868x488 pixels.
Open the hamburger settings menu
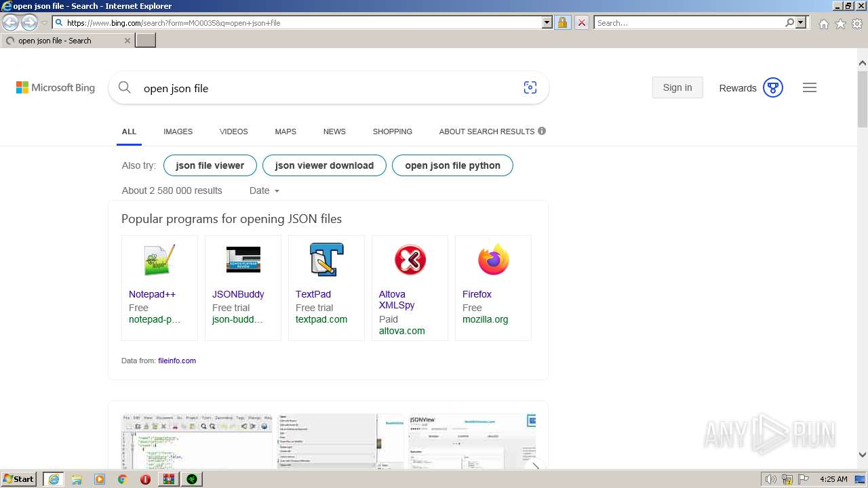(810, 87)
